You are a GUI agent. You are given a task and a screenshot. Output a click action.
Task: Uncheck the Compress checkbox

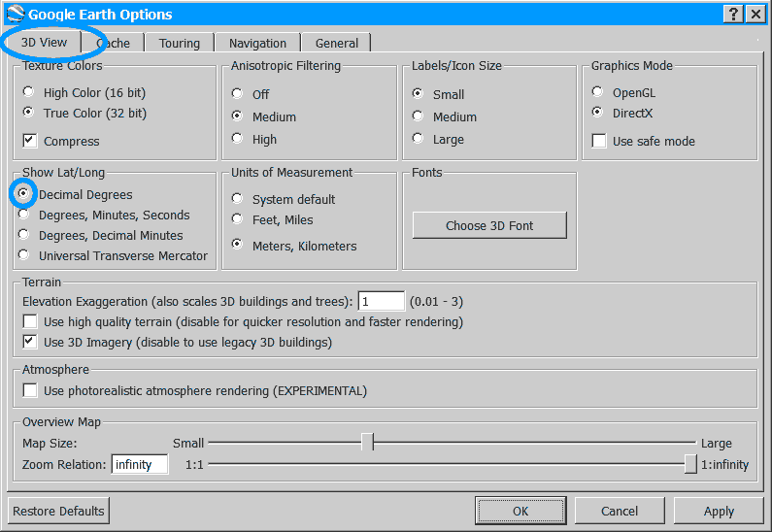(30, 141)
